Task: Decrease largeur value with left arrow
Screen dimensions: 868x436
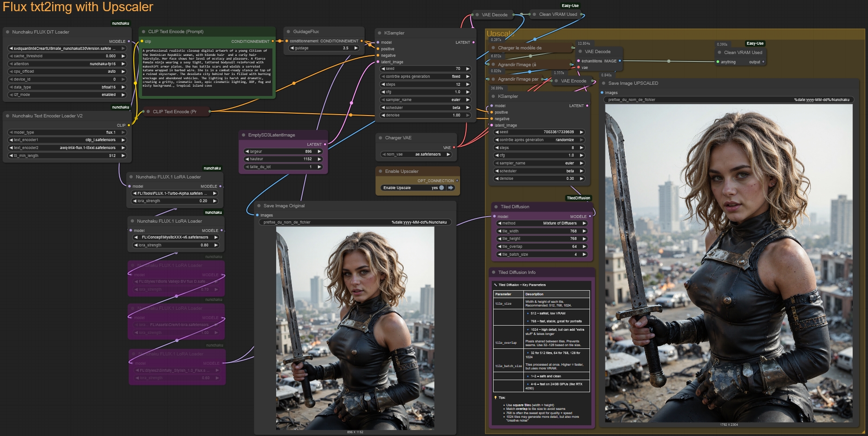Action: pyautogui.click(x=247, y=151)
